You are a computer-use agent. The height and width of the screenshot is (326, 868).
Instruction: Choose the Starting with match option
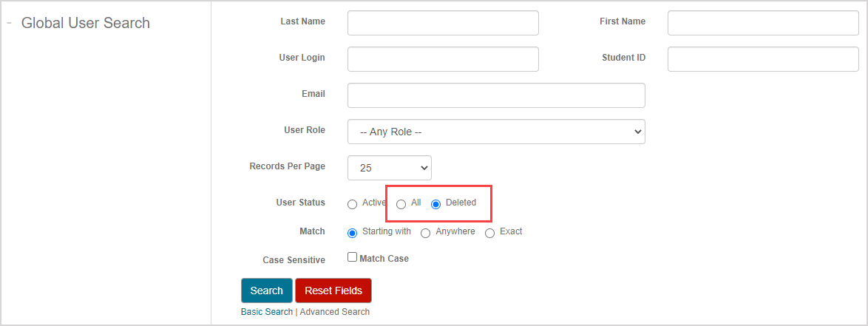point(353,234)
